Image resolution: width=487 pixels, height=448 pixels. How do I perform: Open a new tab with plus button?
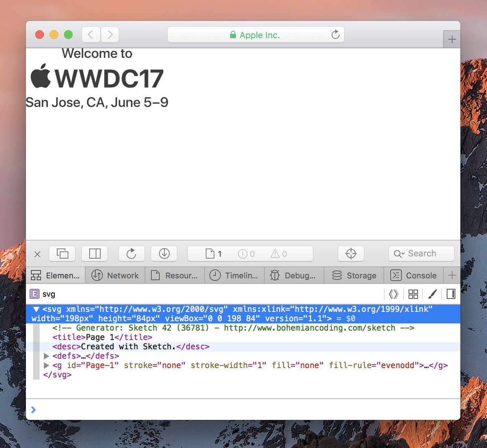pyautogui.click(x=452, y=39)
